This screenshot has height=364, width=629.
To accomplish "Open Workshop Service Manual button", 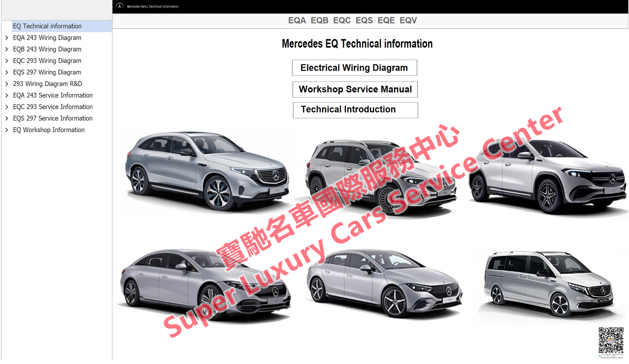I will click(355, 89).
